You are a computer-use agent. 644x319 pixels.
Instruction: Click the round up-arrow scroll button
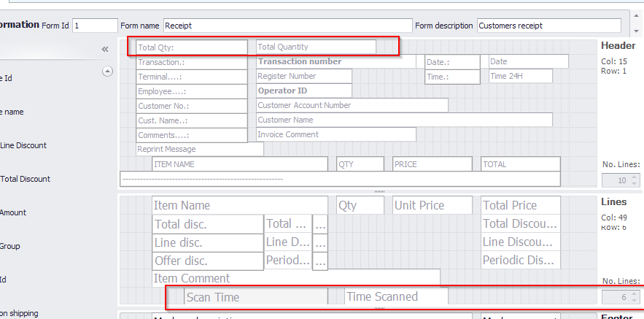107,72
